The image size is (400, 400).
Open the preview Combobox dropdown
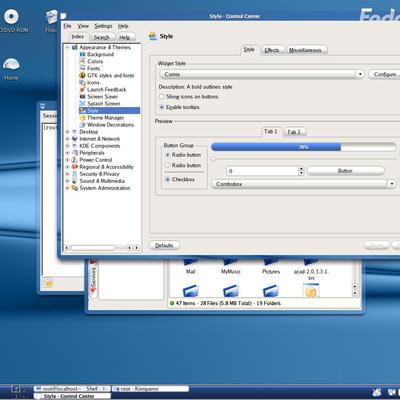click(304, 184)
